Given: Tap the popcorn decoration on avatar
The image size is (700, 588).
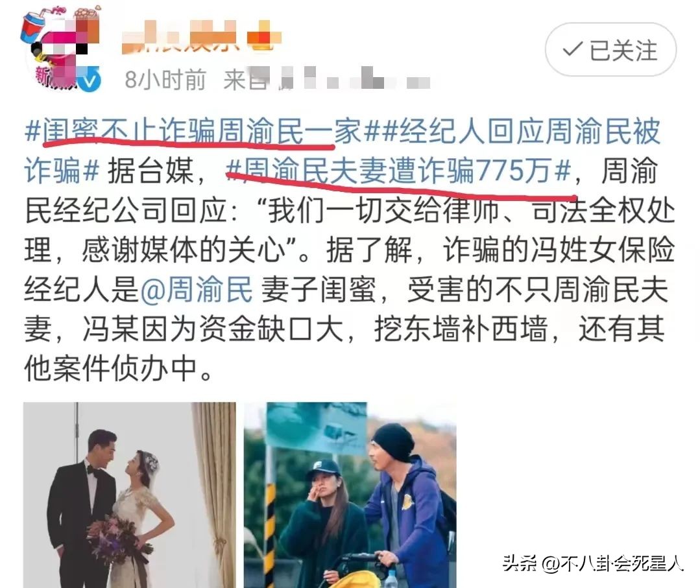Looking at the screenshot, I should click(x=88, y=12).
